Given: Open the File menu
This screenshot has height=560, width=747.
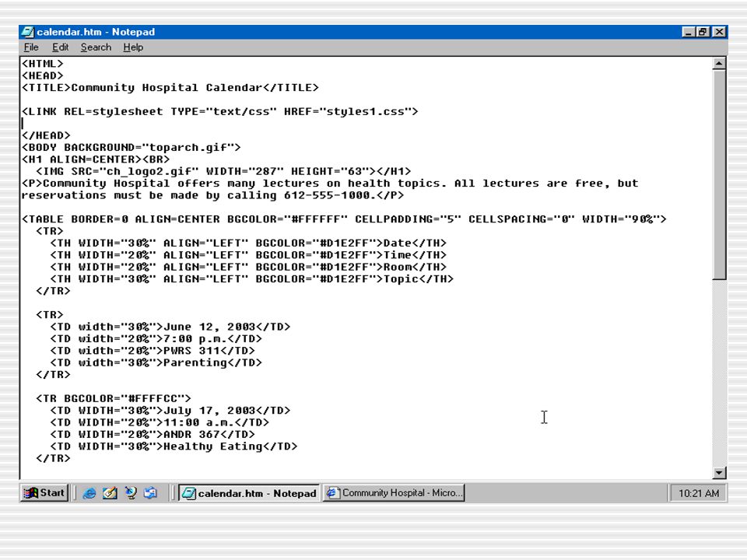Looking at the screenshot, I should (31, 47).
